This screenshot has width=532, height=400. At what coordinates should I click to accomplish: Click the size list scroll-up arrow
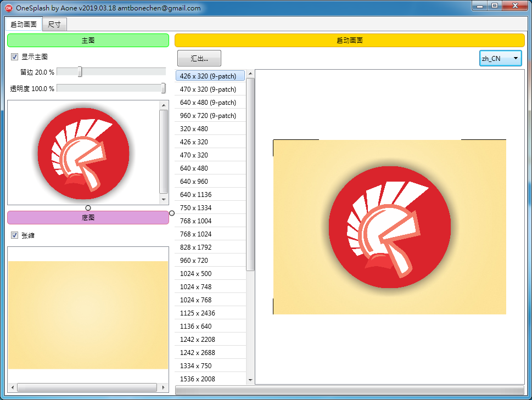coord(250,74)
